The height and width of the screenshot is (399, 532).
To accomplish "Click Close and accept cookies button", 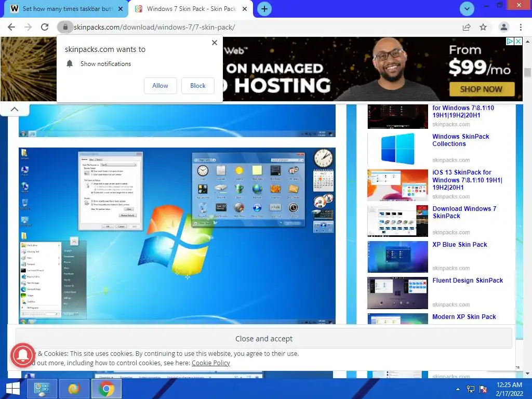I will (x=263, y=338).
